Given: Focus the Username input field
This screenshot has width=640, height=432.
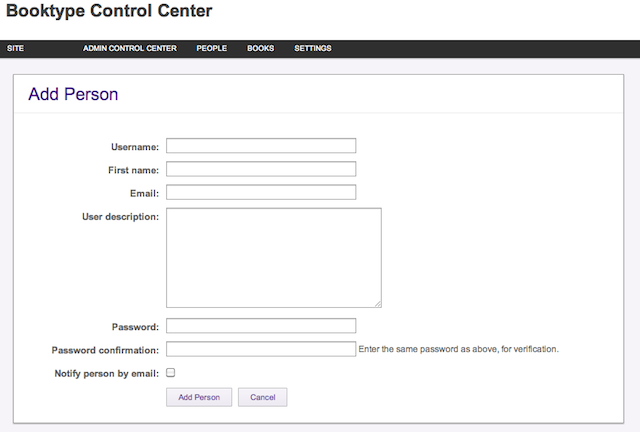Looking at the screenshot, I should pyautogui.click(x=261, y=146).
